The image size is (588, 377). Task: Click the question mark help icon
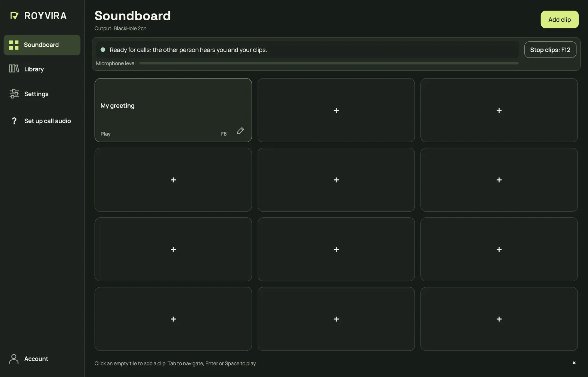click(x=14, y=121)
